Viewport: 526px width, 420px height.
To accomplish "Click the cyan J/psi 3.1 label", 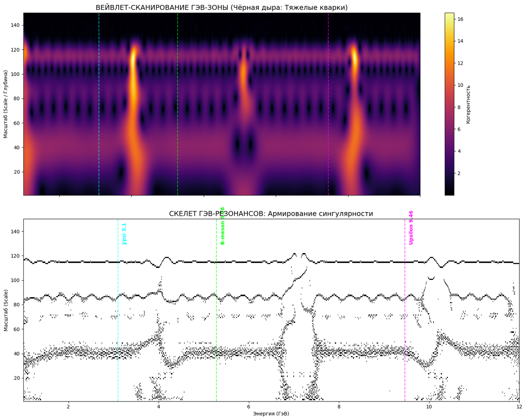I will coord(125,234).
